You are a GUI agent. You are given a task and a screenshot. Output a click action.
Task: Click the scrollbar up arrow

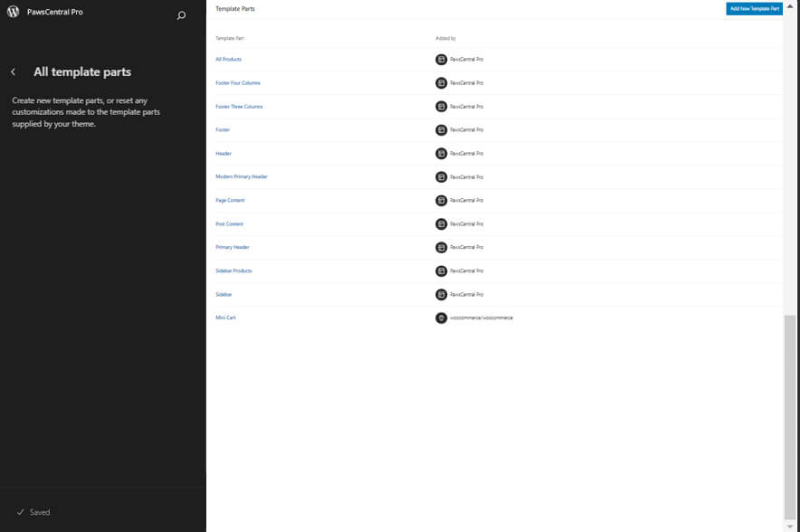tap(791, 5)
